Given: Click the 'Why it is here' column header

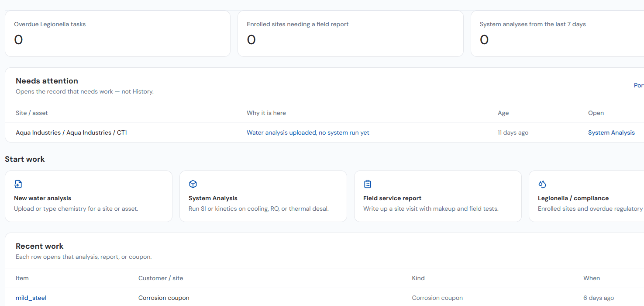Looking at the screenshot, I should pyautogui.click(x=266, y=113).
